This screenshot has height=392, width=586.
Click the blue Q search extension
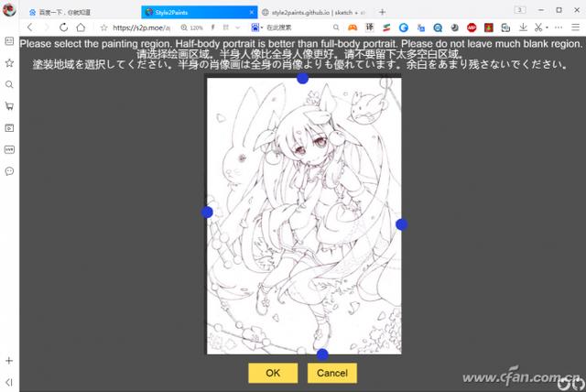(x=438, y=27)
